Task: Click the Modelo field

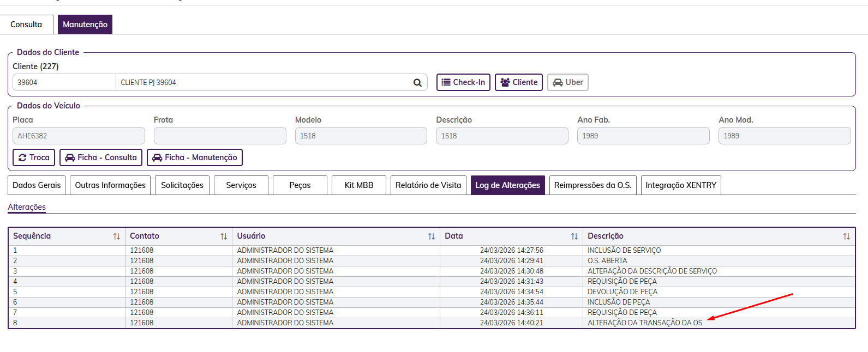Action: (361, 136)
